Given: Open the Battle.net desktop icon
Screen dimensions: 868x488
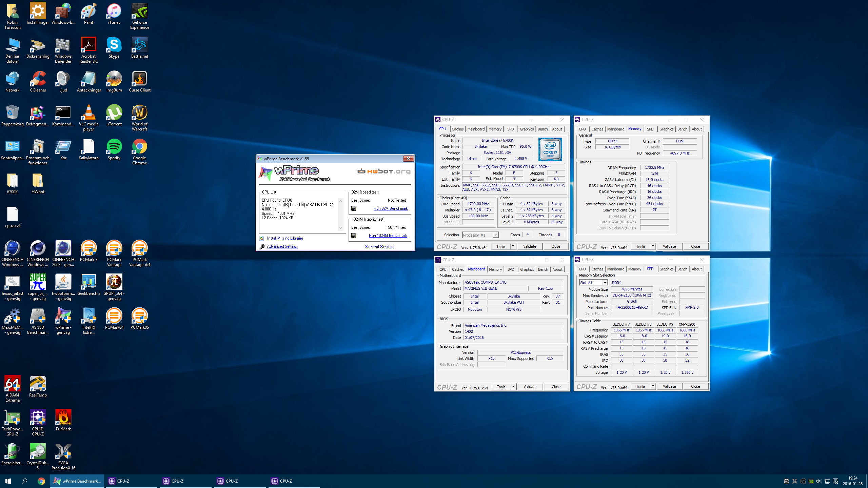Looking at the screenshot, I should coord(139,47).
